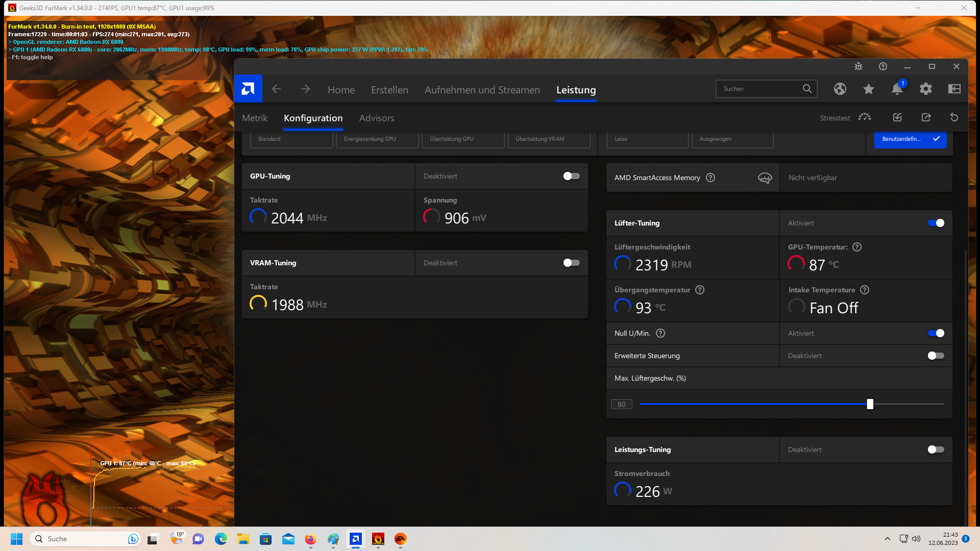Image resolution: width=980 pixels, height=551 pixels.
Task: Enable the VRAM-Tuning switch
Action: 571,263
